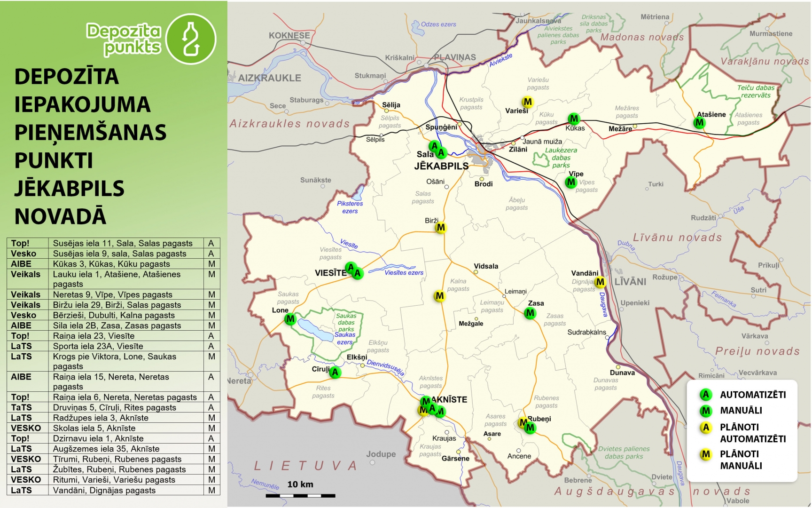
Task: Click the green A legend icon for Automatizēti
Action: click(x=705, y=395)
